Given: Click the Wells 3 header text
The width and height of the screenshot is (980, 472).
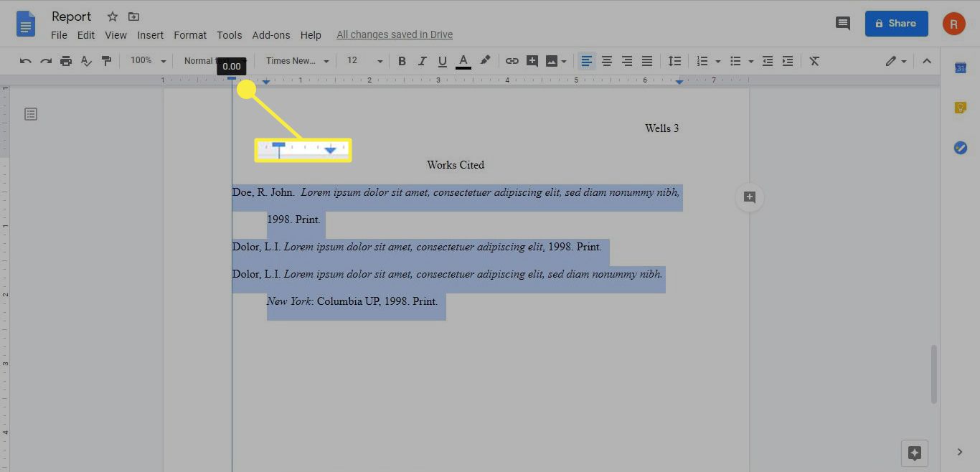Looking at the screenshot, I should tap(661, 128).
